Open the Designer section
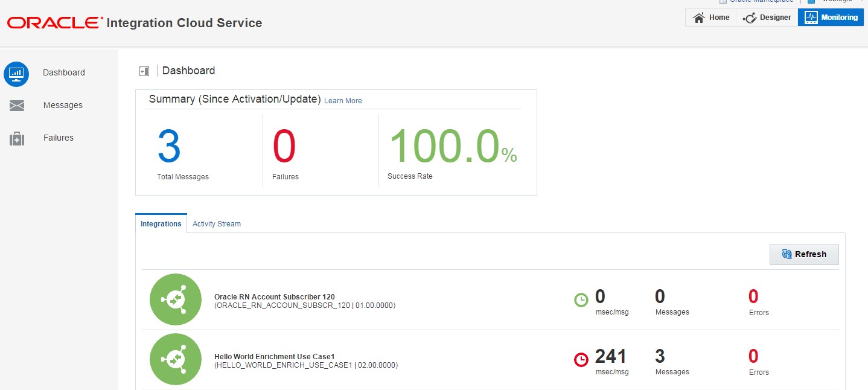868x390 pixels. coord(767,18)
